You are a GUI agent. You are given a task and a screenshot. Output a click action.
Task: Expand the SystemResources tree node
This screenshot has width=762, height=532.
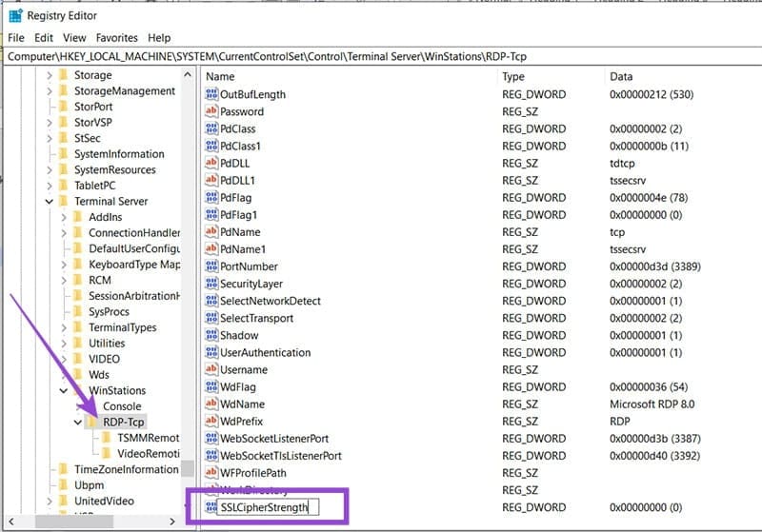tap(50, 170)
